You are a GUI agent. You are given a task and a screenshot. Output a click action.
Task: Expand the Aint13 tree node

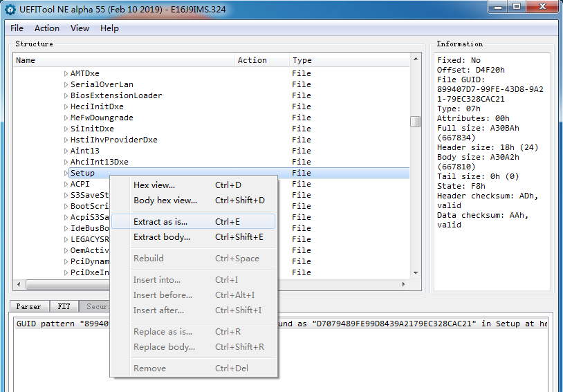click(66, 151)
